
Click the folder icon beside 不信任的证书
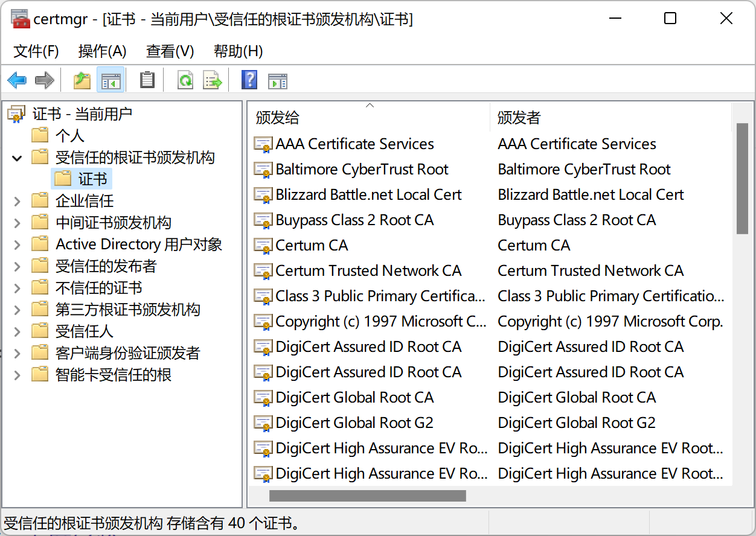(40, 287)
